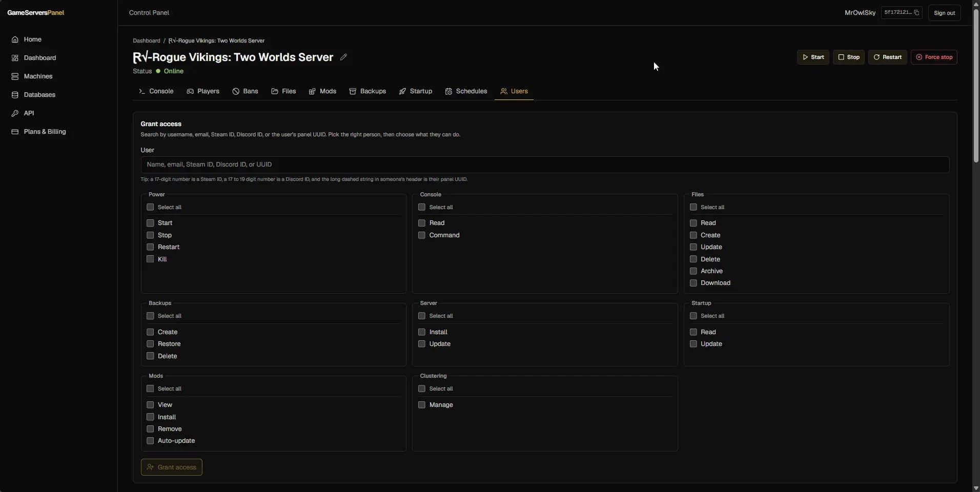Image resolution: width=980 pixels, height=492 pixels.
Task: Check the Mods View permission
Action: 150,405
